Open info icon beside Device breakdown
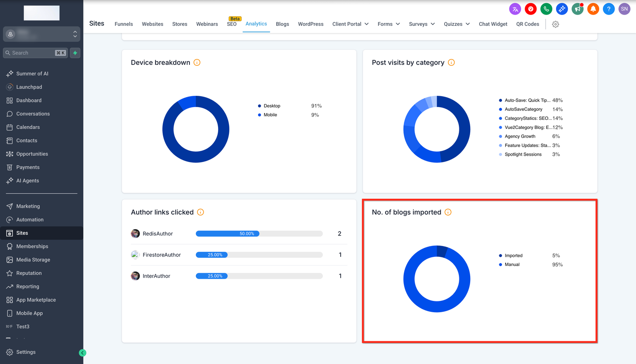This screenshot has height=364, width=636. (197, 63)
